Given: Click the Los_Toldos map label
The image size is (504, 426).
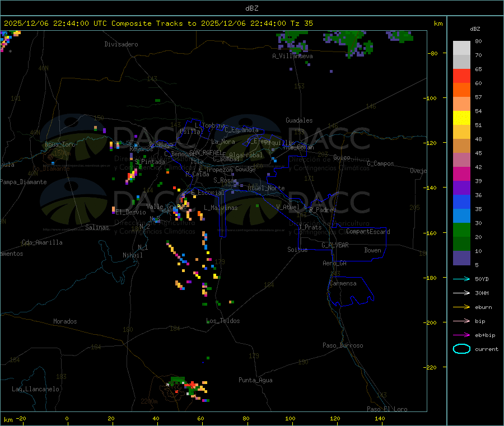Looking at the screenshot, I should click(x=223, y=321).
